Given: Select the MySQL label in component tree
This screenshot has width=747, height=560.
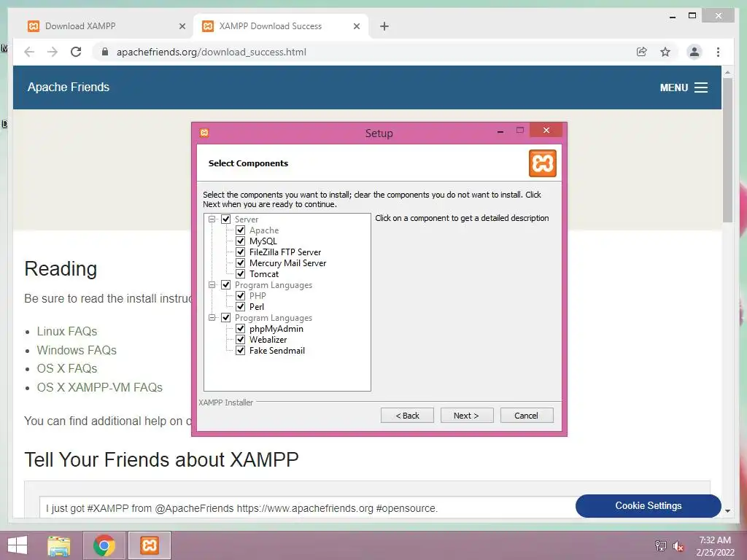Looking at the screenshot, I should coord(263,241).
